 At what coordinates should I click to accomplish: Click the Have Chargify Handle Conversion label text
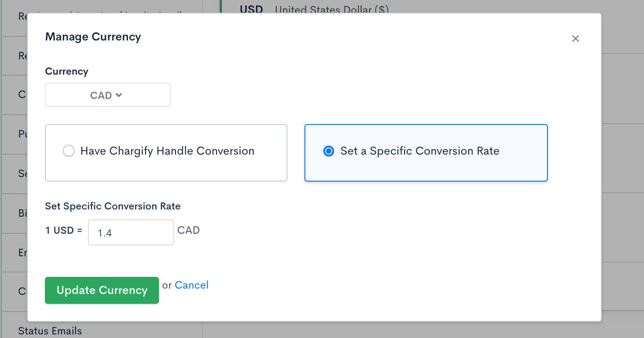167,151
